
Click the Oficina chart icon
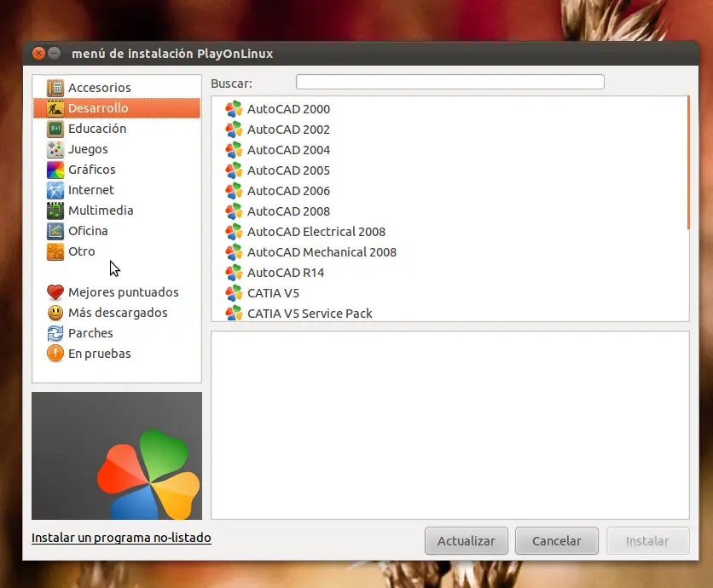pyautogui.click(x=55, y=231)
